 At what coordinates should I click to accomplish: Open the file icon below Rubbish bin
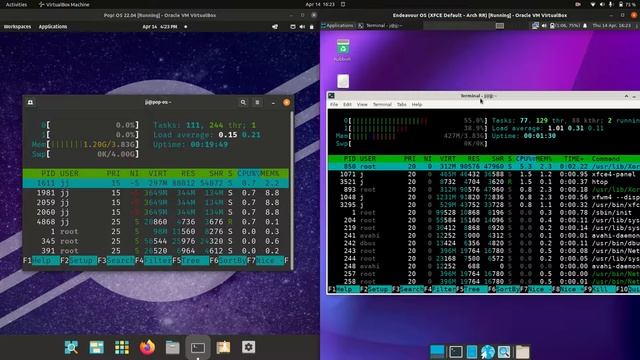(343, 81)
